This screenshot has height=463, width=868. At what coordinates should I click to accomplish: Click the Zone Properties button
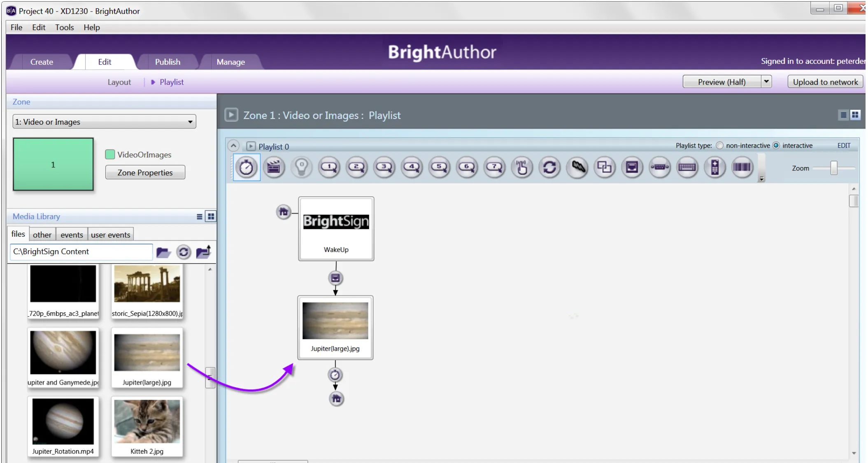pos(145,172)
